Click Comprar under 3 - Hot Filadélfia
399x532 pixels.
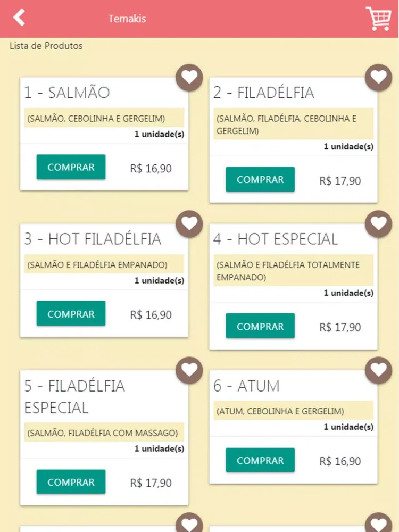pos(71,314)
